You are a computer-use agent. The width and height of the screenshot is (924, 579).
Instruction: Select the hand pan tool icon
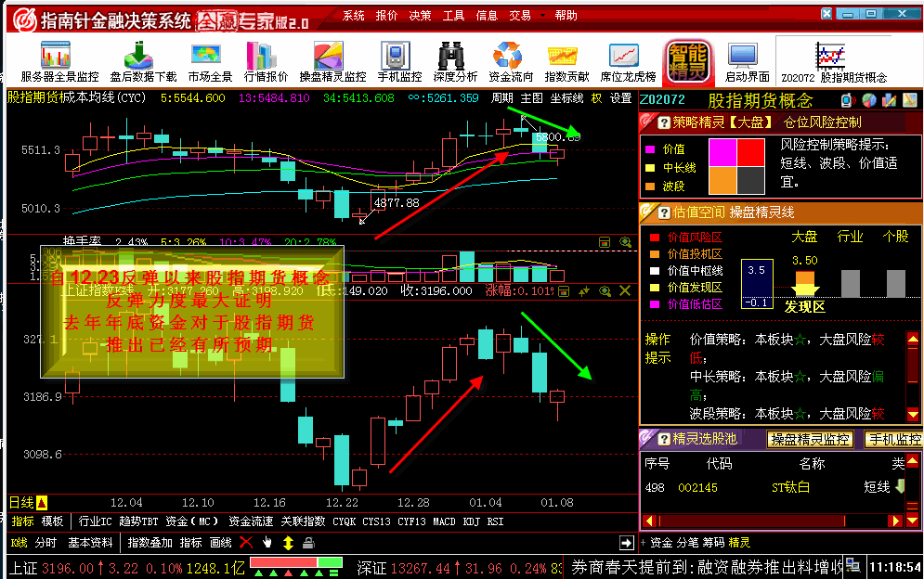tap(267, 543)
